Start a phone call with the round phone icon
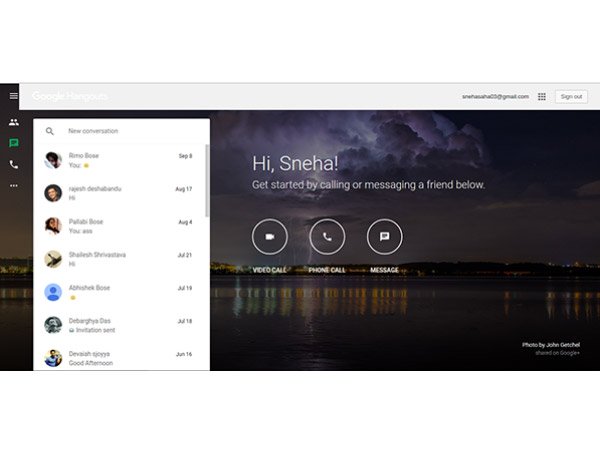The image size is (600, 450). pos(327,237)
